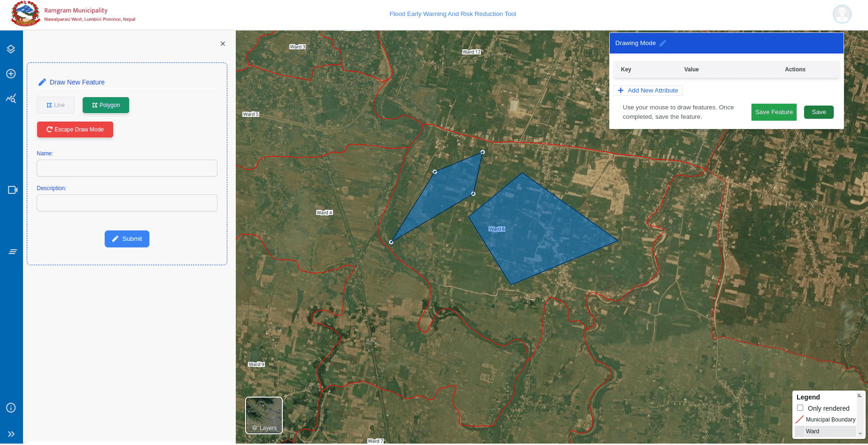This screenshot has height=445, width=868.
Task: Click the Submit button
Action: [127, 239]
